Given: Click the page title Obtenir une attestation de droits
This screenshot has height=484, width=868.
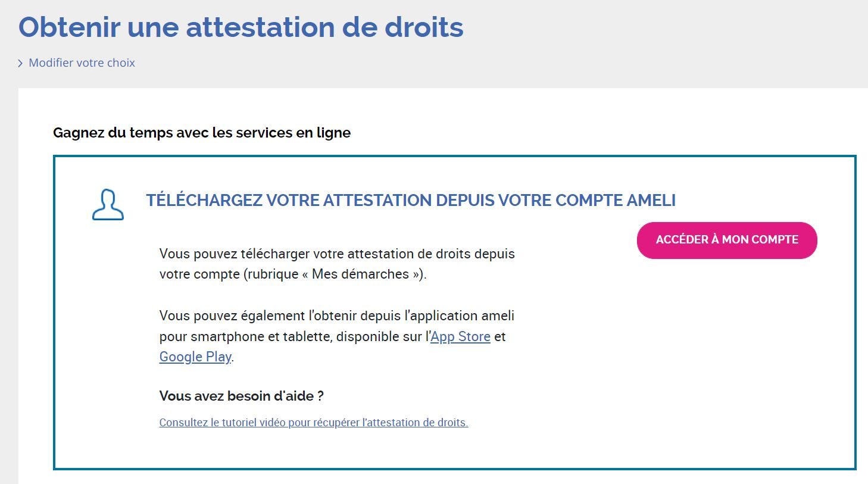Looking at the screenshot, I should (241, 26).
